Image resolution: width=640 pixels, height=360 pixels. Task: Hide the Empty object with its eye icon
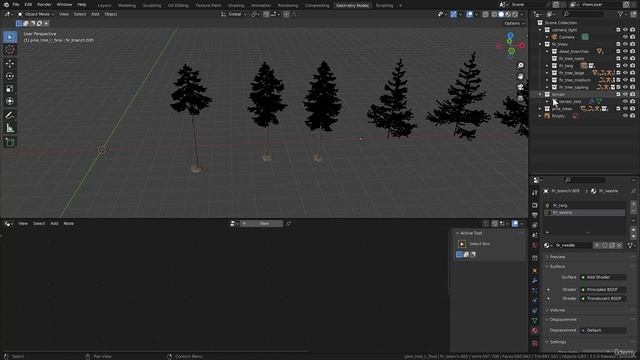625,116
